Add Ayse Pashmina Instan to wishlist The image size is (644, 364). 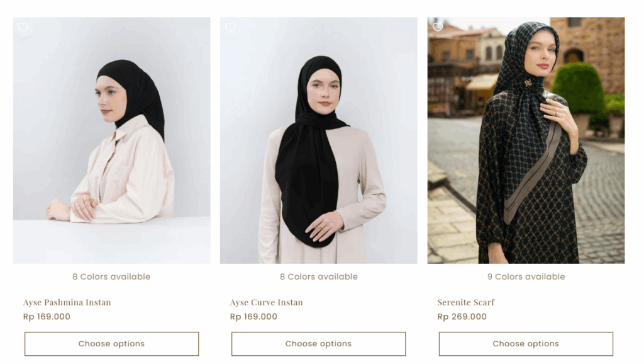[x=23, y=27]
